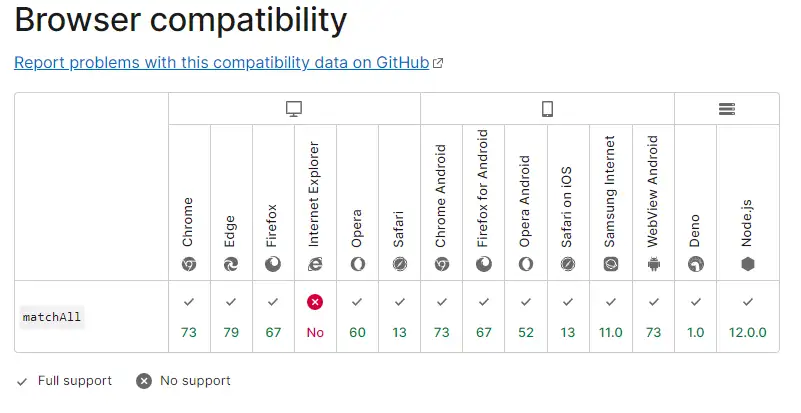
Task: Click the matchAll feature name
Action: point(52,317)
